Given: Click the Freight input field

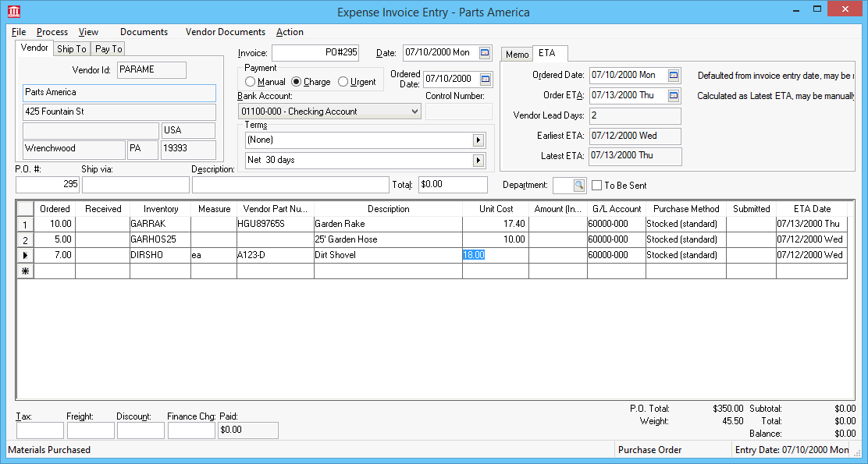Looking at the screenshot, I should [91, 430].
